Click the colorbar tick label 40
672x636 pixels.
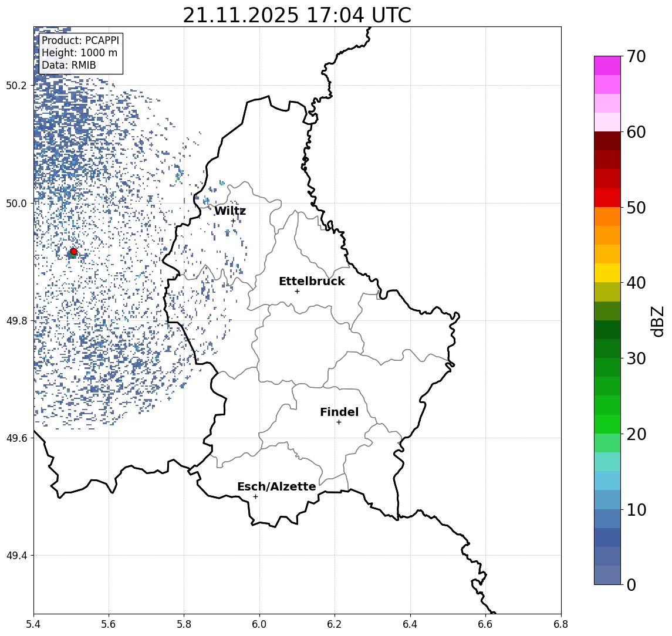[636, 283]
